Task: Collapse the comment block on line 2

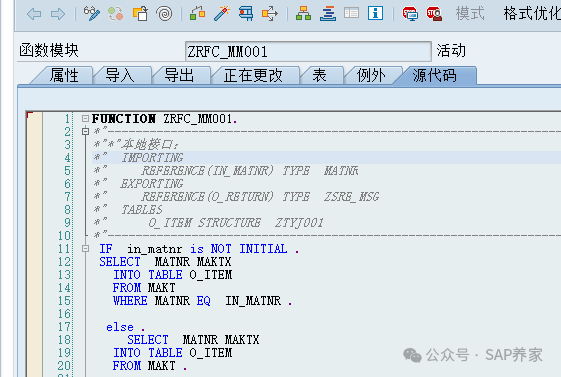Action: [x=85, y=131]
